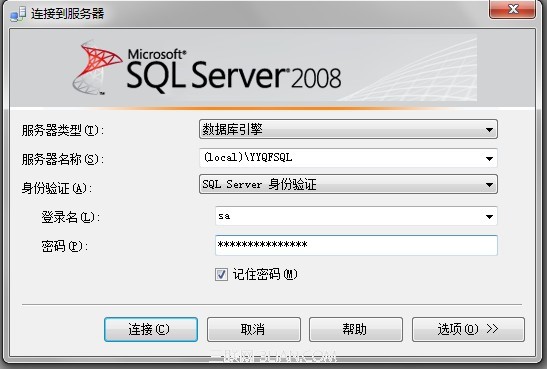
Task: Click the server name field (local)\YYQFSQL
Action: click(348, 158)
